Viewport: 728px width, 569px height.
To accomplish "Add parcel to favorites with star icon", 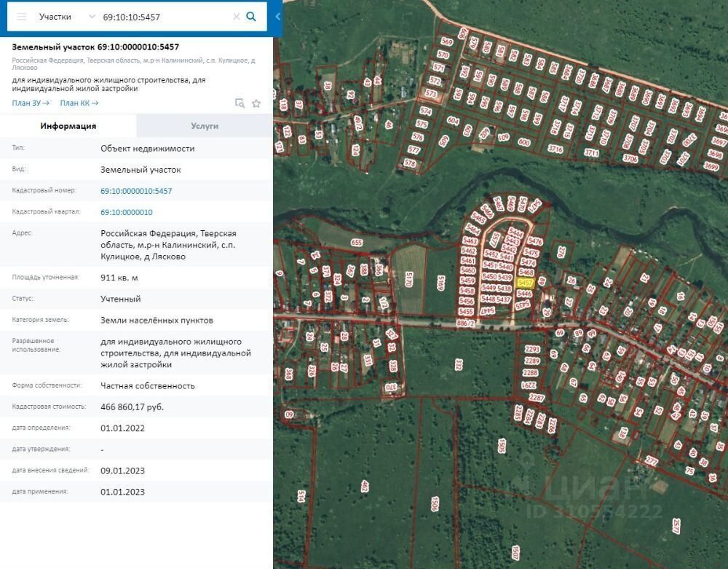I will pyautogui.click(x=256, y=103).
